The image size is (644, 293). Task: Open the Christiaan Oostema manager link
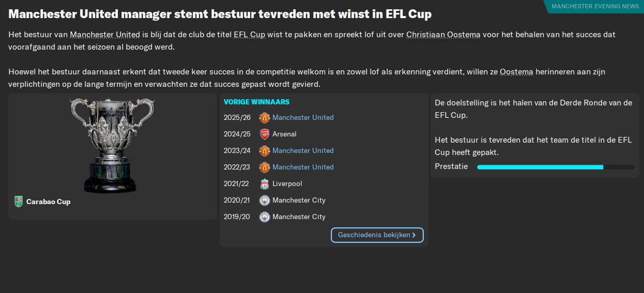point(443,35)
